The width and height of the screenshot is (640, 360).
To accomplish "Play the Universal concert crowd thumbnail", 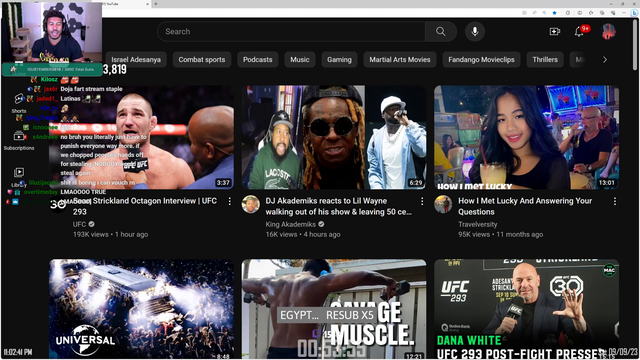I will pos(142,309).
